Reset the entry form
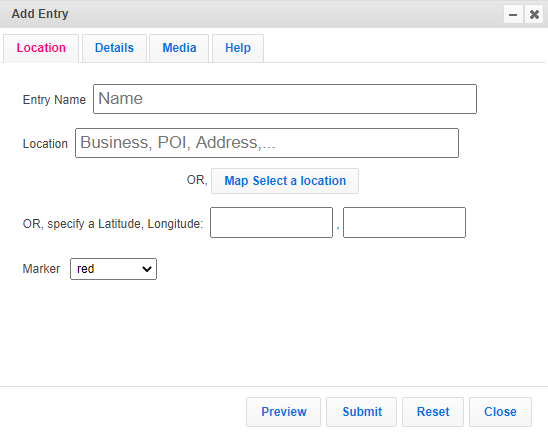The width and height of the screenshot is (548, 436). click(x=433, y=412)
